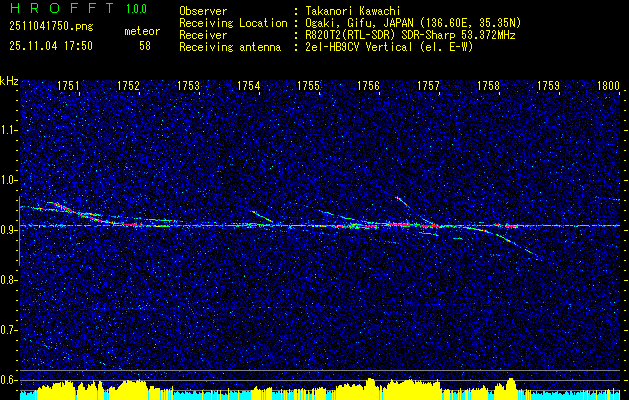Click the 1.0 frequency axis label

click(9, 180)
